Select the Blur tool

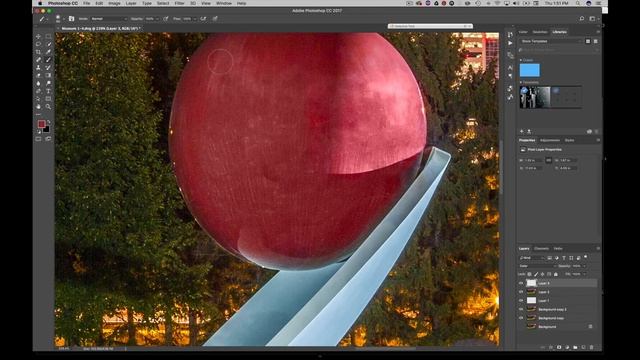38,83
